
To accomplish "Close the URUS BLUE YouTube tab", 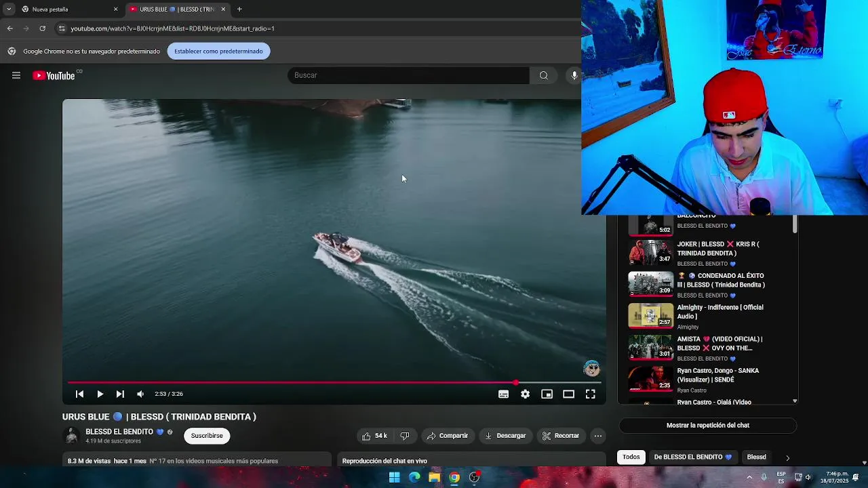I will pos(223,9).
